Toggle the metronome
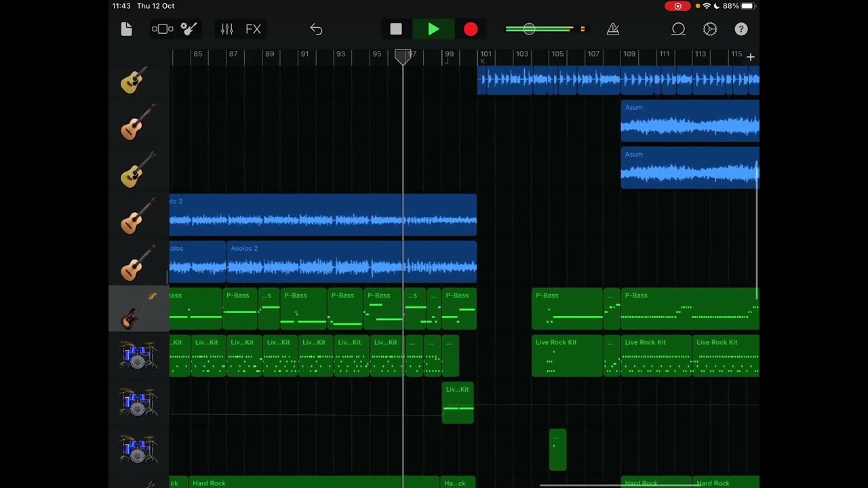 [613, 29]
